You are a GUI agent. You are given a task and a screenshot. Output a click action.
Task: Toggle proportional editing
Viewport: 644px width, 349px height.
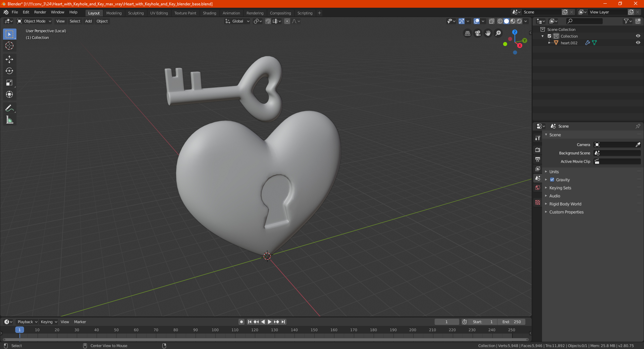(287, 21)
